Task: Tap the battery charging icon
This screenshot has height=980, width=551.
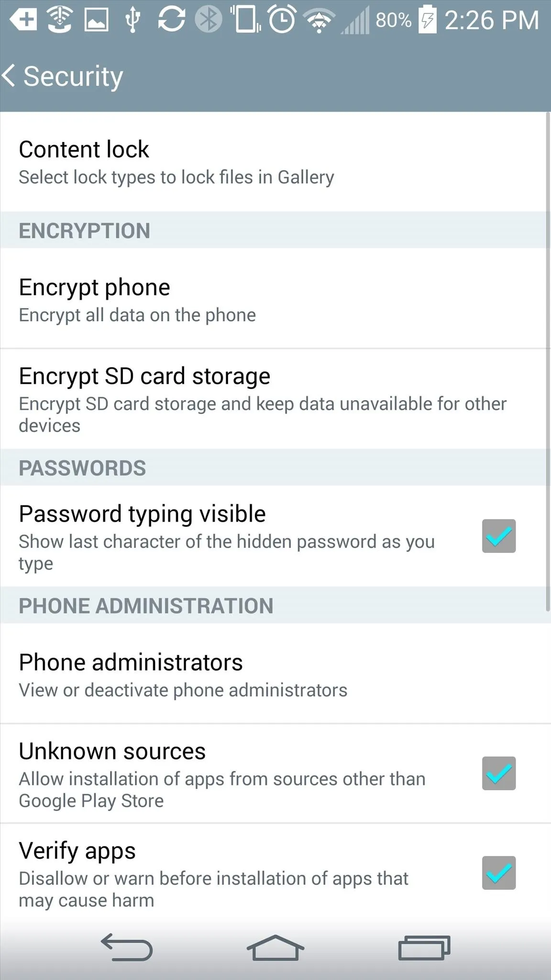Action: coord(428,20)
